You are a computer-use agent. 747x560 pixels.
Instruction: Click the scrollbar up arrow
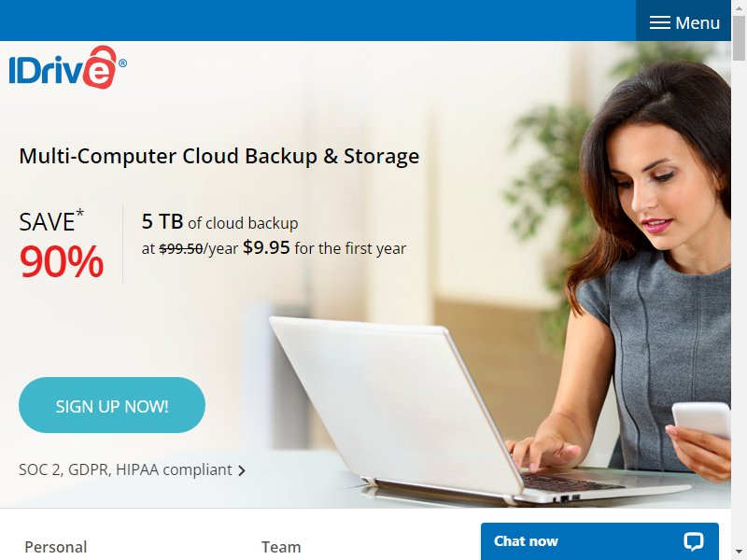coord(739,7)
